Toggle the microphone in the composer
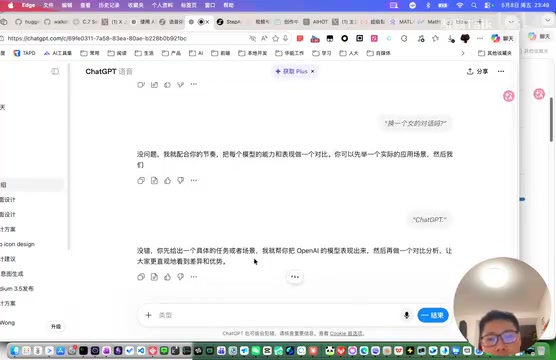The width and height of the screenshot is (556, 360). pos(407,315)
